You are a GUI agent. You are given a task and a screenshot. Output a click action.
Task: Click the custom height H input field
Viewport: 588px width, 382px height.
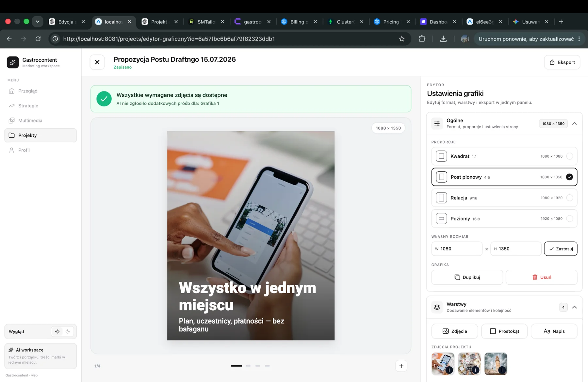(x=516, y=249)
